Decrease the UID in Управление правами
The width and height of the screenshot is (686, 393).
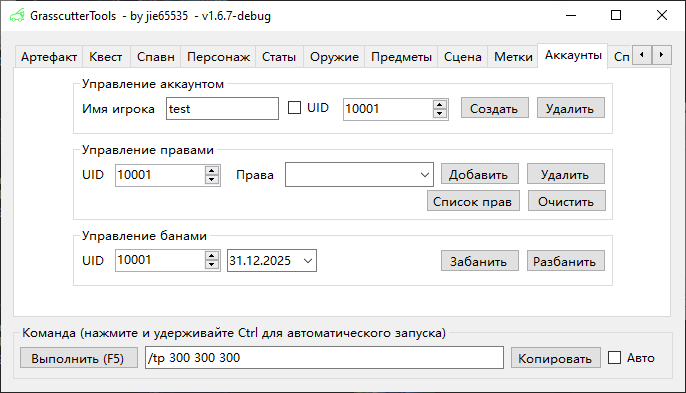point(212,179)
